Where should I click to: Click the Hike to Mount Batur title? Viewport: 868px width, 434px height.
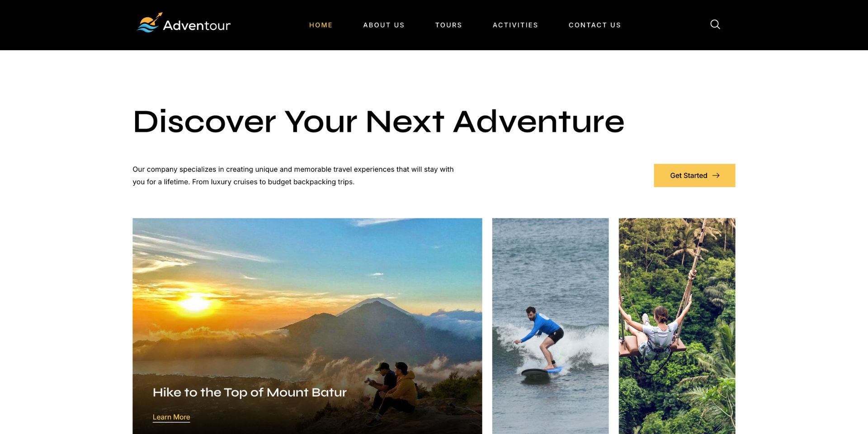pyautogui.click(x=250, y=392)
